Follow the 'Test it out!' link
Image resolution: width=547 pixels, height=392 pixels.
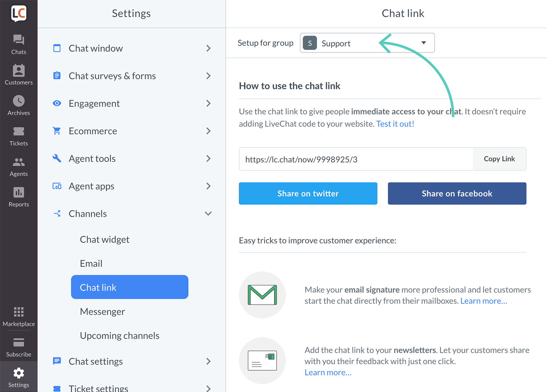point(395,124)
